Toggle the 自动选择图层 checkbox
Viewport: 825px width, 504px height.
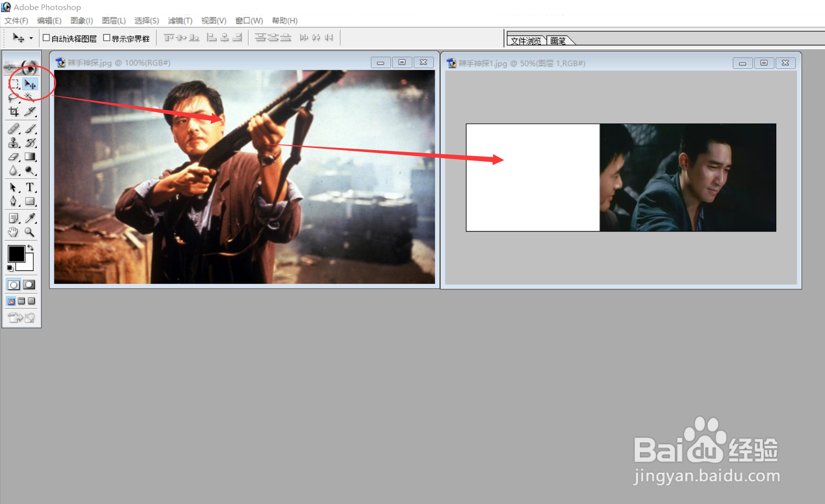point(46,38)
